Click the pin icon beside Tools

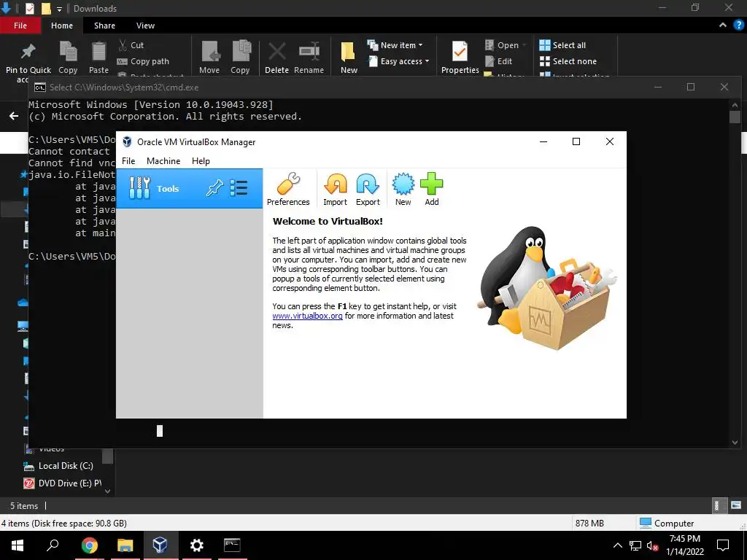click(214, 188)
